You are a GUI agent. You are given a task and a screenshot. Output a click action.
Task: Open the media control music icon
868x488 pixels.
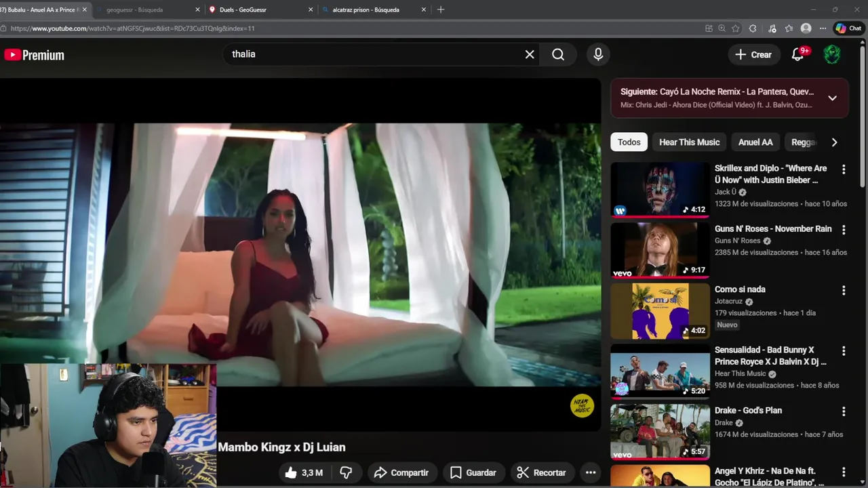pyautogui.click(x=772, y=28)
